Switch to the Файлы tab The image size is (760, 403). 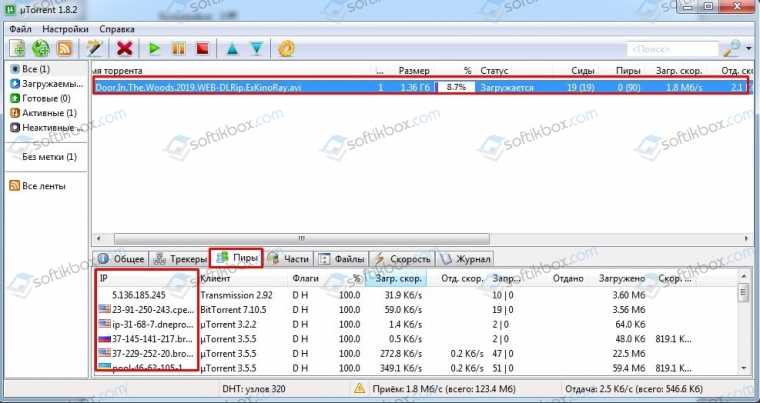(x=342, y=259)
